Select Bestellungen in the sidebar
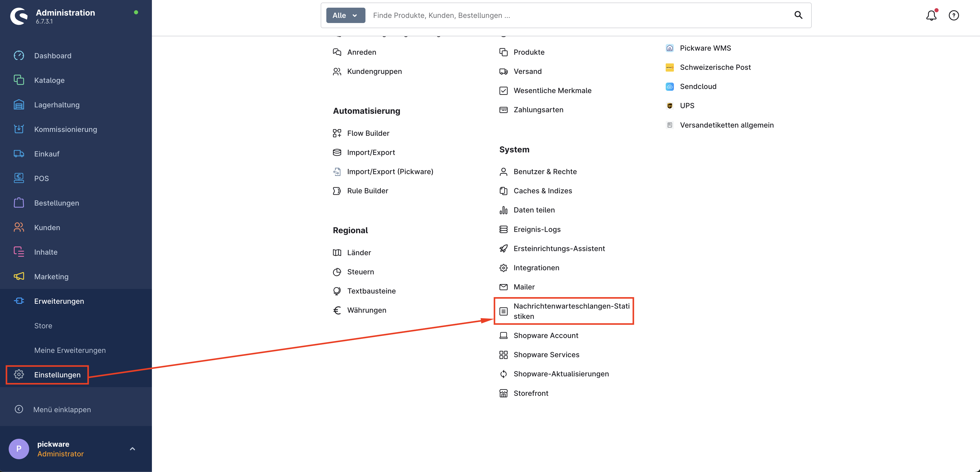This screenshot has height=472, width=980. [x=56, y=203]
